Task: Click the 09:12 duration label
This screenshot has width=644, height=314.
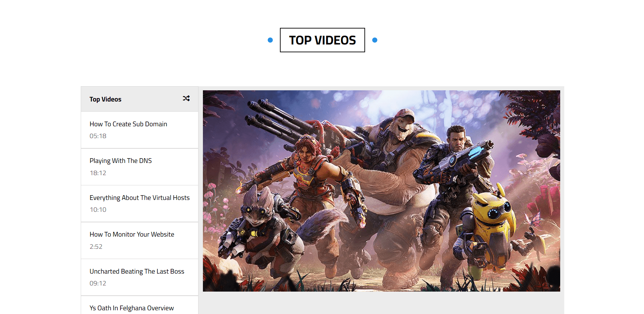Action: pyautogui.click(x=98, y=283)
